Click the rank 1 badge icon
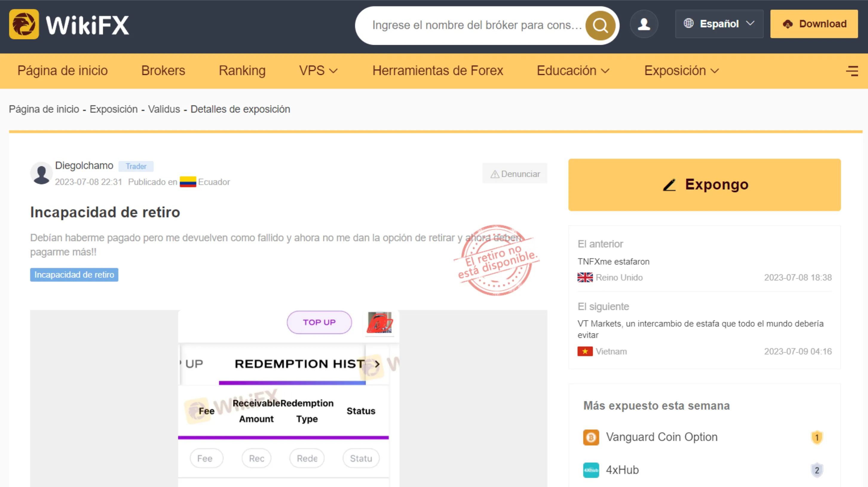Screen dimensions: 868x487 [x=817, y=437]
